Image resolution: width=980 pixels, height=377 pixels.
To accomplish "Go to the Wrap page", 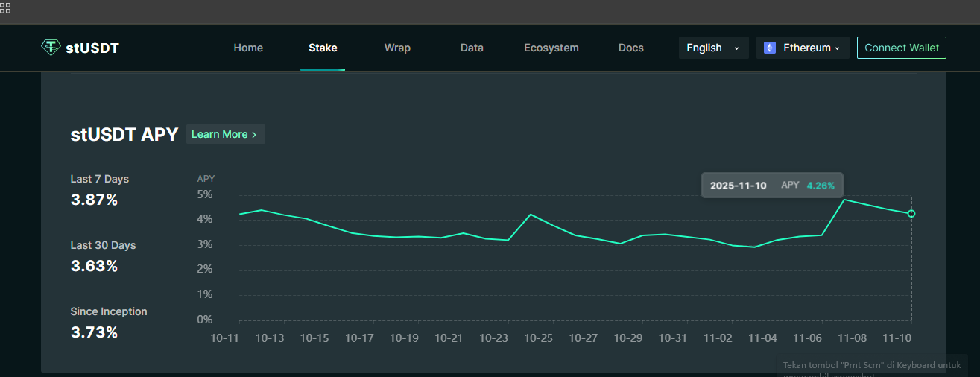I will point(397,48).
